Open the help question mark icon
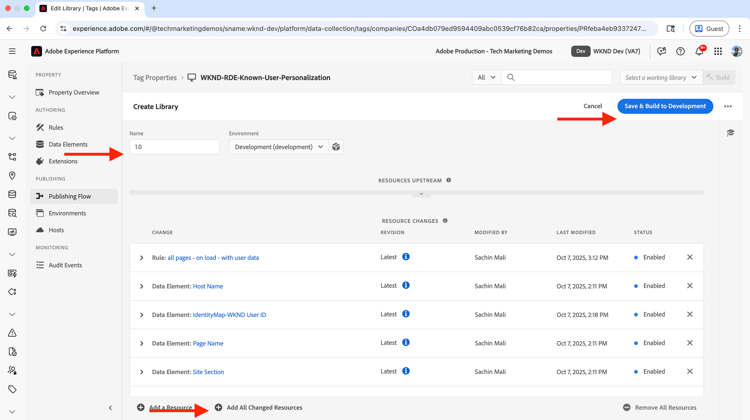Viewport: 750px width, 420px height. pyautogui.click(x=680, y=51)
